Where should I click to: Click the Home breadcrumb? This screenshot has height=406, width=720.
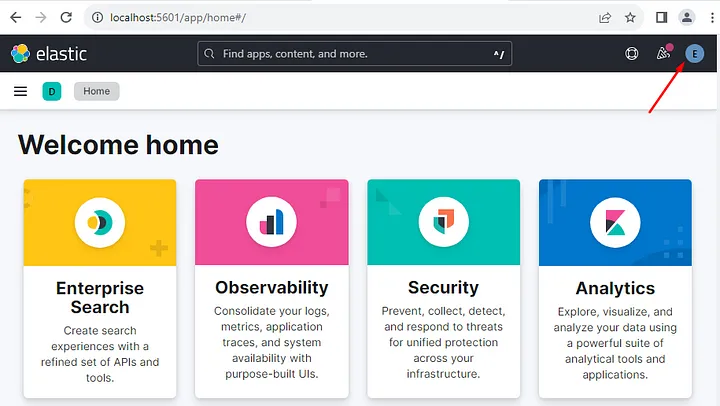tap(97, 91)
